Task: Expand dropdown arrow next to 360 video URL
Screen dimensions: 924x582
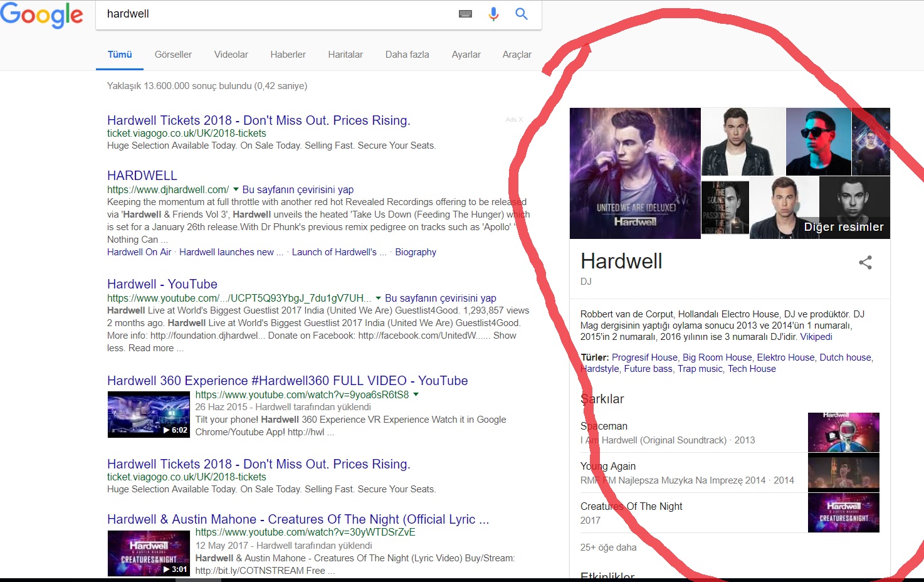Action: [416, 394]
